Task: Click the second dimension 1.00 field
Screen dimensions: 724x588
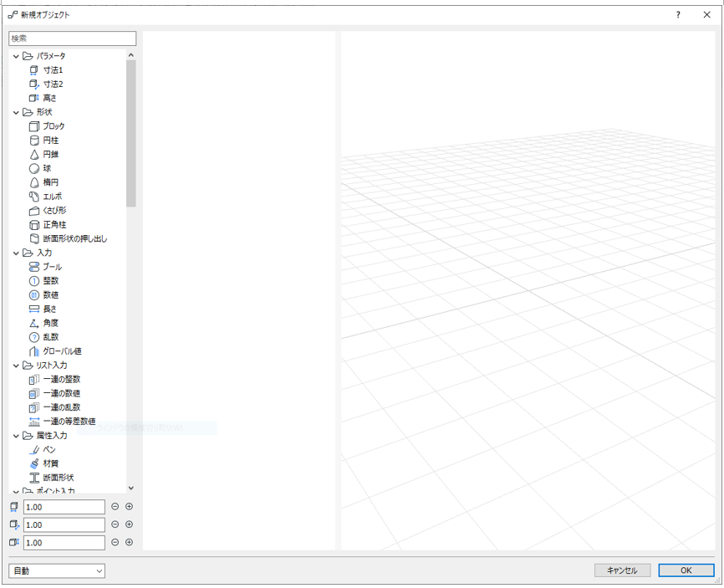Action: pyautogui.click(x=64, y=524)
